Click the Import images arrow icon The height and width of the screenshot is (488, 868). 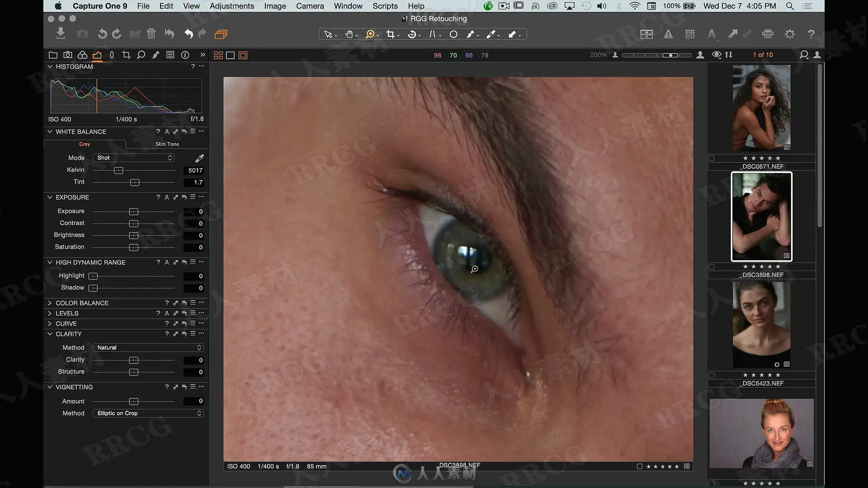61,34
